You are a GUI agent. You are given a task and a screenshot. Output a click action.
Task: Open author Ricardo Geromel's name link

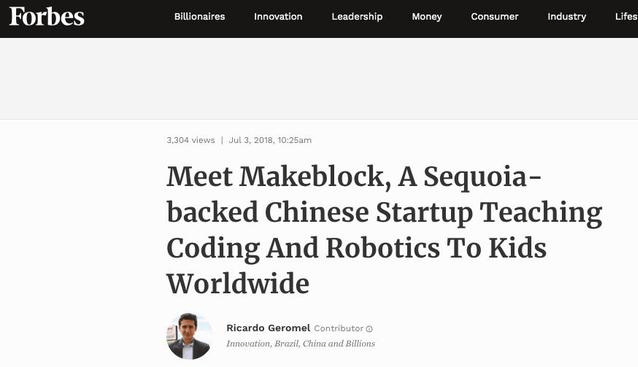click(268, 328)
